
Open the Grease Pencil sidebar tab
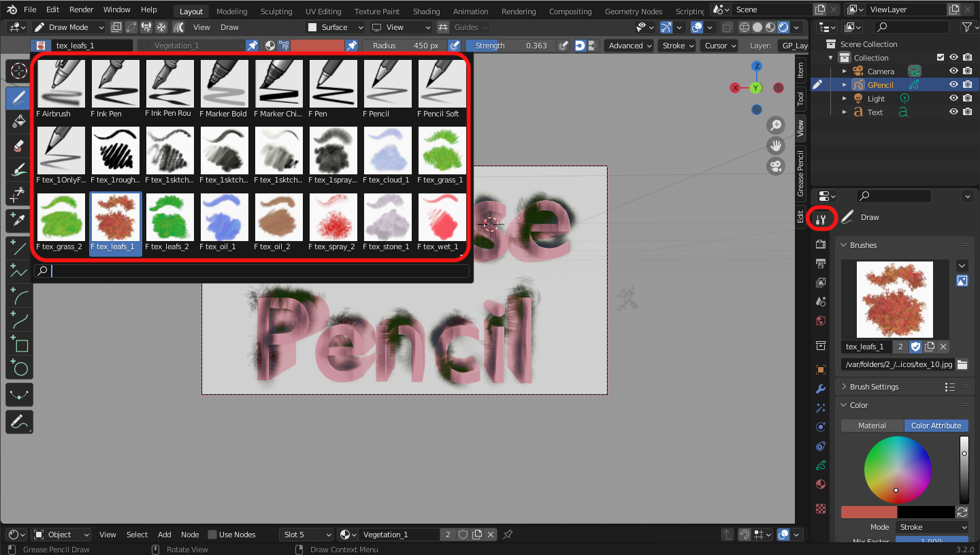click(800, 175)
